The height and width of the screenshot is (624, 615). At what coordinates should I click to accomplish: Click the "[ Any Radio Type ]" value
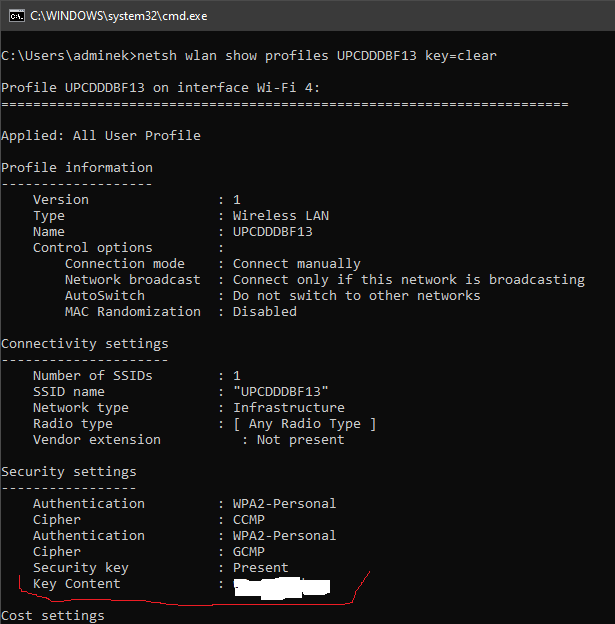coord(304,423)
